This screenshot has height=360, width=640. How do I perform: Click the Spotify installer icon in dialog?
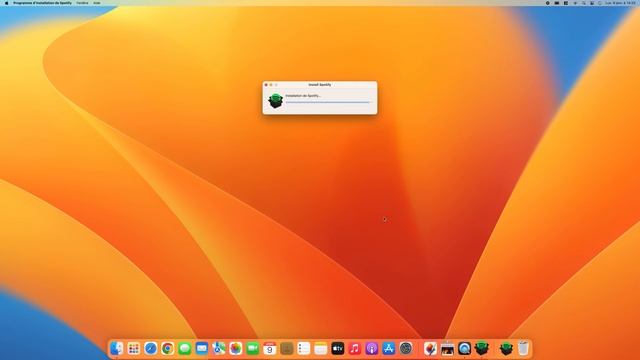276,100
